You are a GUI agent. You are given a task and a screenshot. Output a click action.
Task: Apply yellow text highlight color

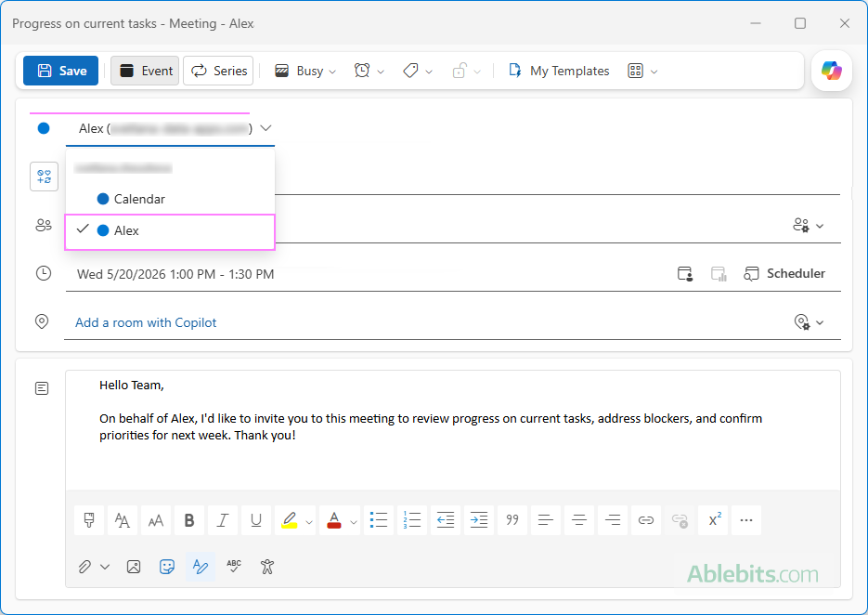coord(289,519)
